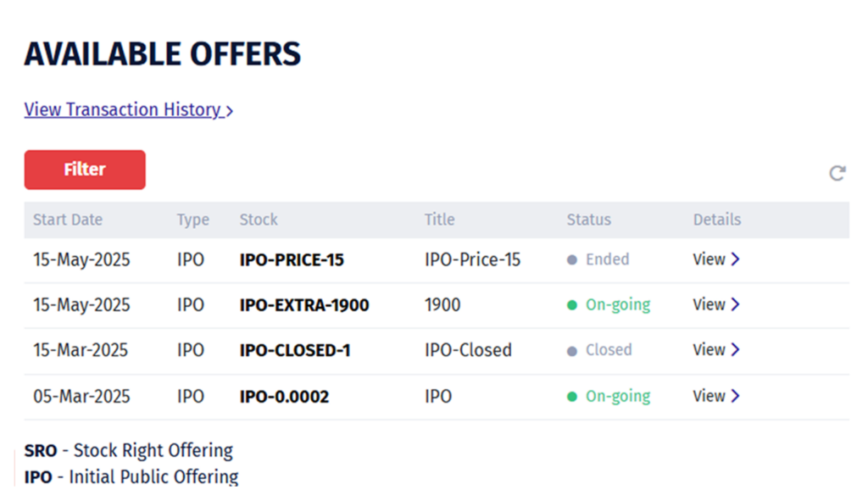Viewport: 868px width, 501px height.
Task: View details for IPO-CLOSED-1
Action: click(x=716, y=349)
